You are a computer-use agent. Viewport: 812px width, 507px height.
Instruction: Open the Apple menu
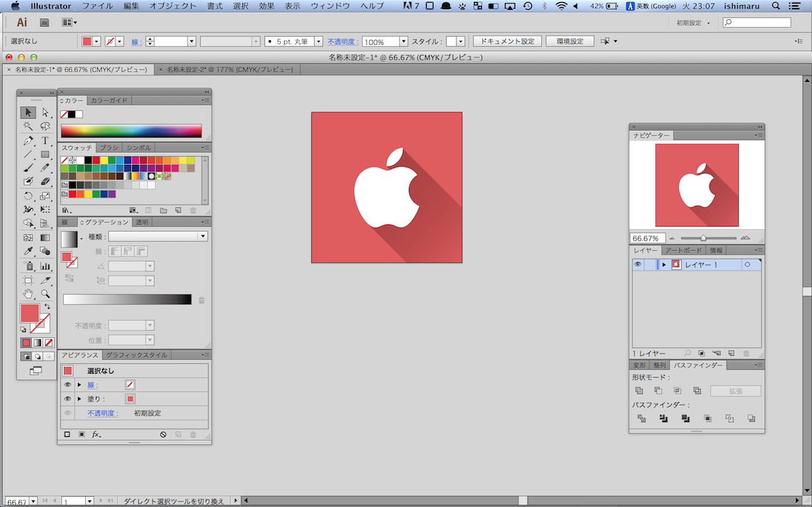[x=15, y=6]
